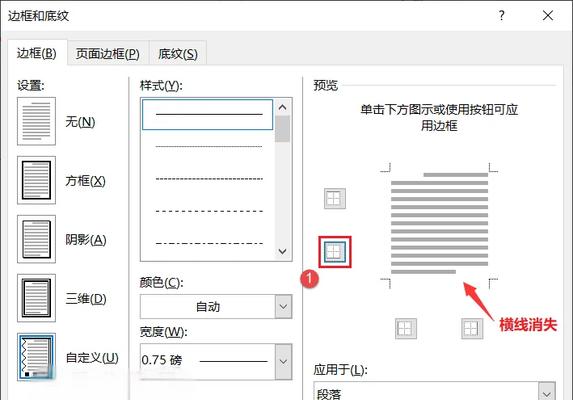Image resolution: width=573 pixels, height=400 pixels.
Task: Select the solid line style
Action: point(207,114)
